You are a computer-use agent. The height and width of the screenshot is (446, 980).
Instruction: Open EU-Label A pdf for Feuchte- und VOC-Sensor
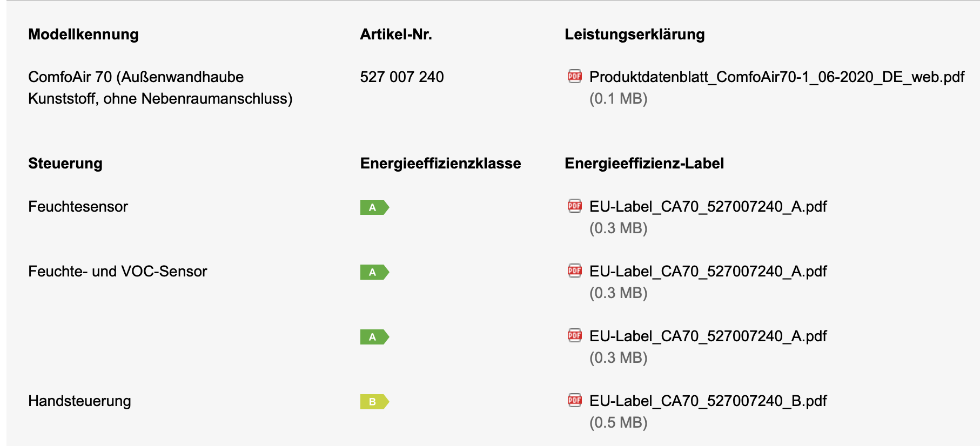point(708,272)
